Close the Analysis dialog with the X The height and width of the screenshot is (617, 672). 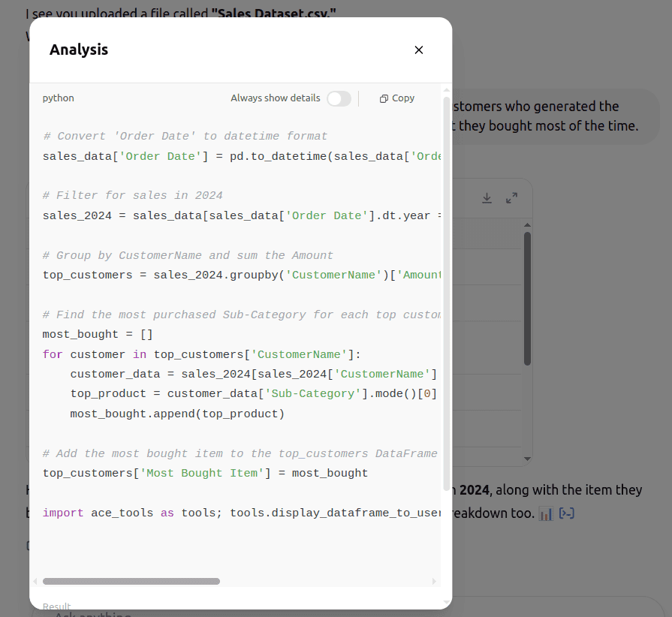click(418, 50)
